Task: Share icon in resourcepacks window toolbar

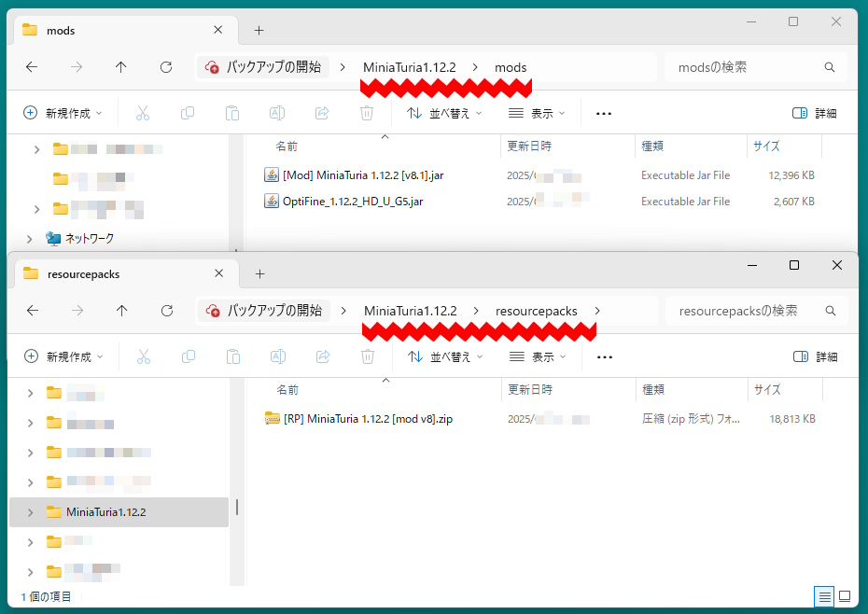Action: (x=323, y=356)
